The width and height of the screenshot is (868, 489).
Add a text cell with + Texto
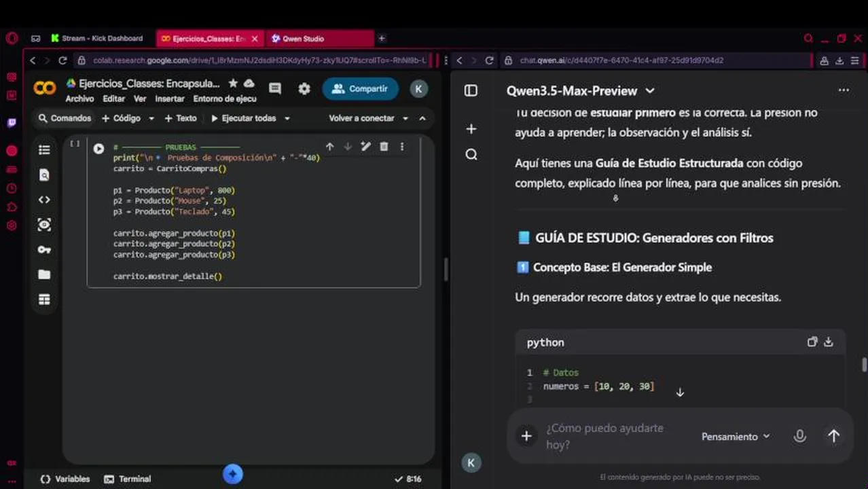tap(180, 118)
